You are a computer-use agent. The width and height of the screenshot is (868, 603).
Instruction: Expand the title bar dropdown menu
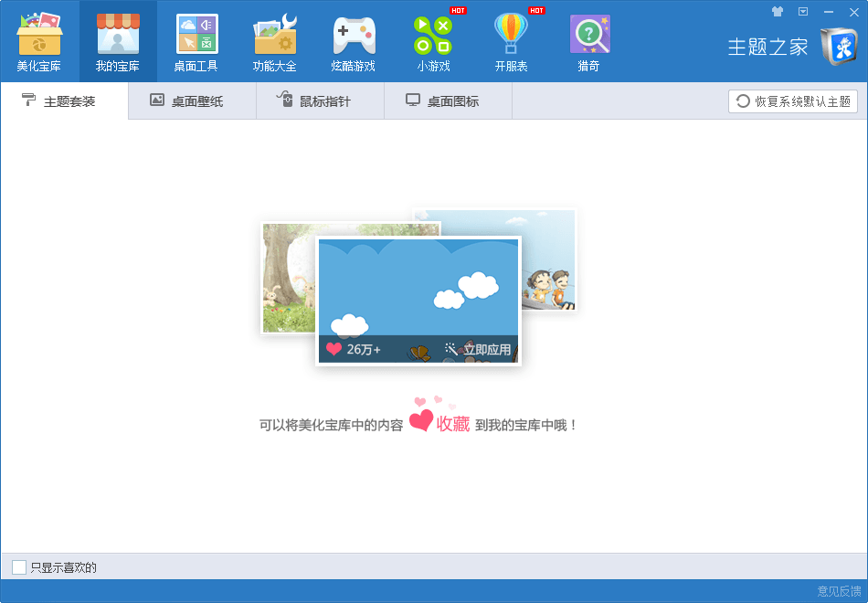click(x=803, y=12)
